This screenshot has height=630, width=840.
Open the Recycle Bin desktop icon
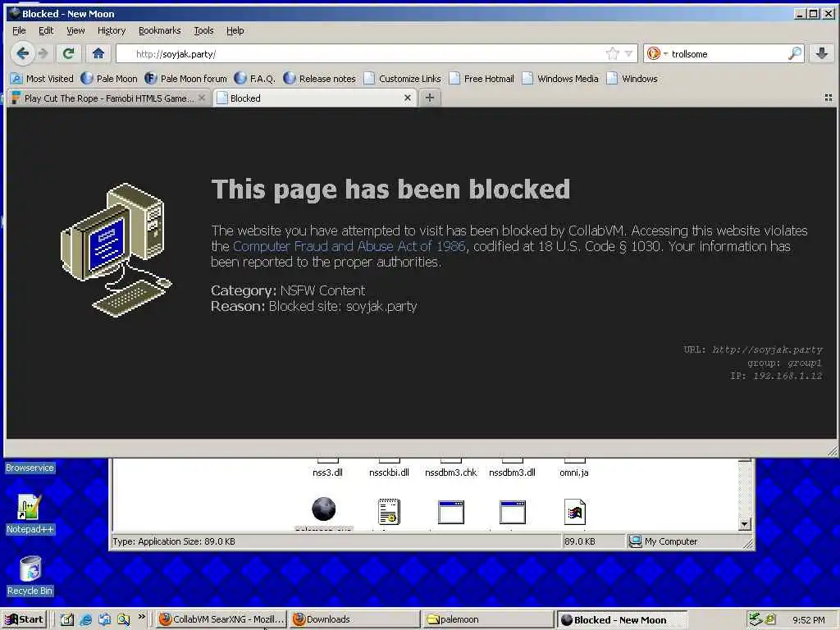tap(30, 577)
